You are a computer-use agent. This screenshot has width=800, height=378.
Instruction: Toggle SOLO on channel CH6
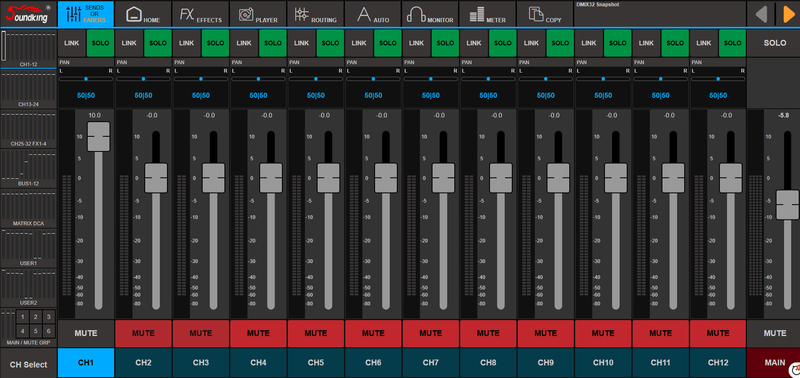(388, 43)
